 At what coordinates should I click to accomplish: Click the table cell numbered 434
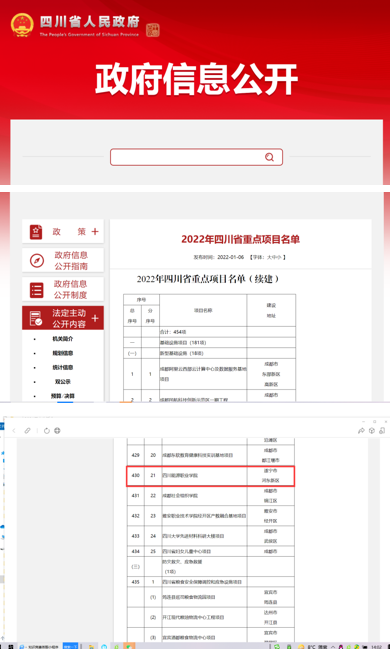tap(135, 551)
